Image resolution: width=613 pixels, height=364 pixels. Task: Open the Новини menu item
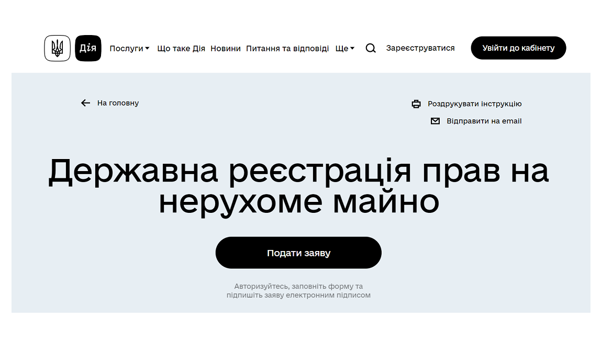[x=226, y=48]
